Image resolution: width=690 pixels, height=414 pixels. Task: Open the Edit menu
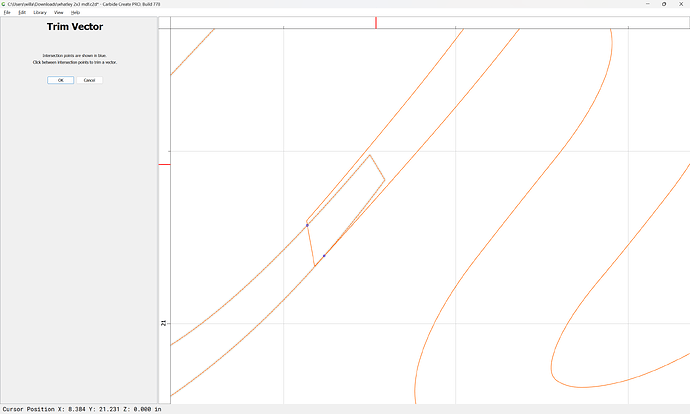[x=22, y=12]
